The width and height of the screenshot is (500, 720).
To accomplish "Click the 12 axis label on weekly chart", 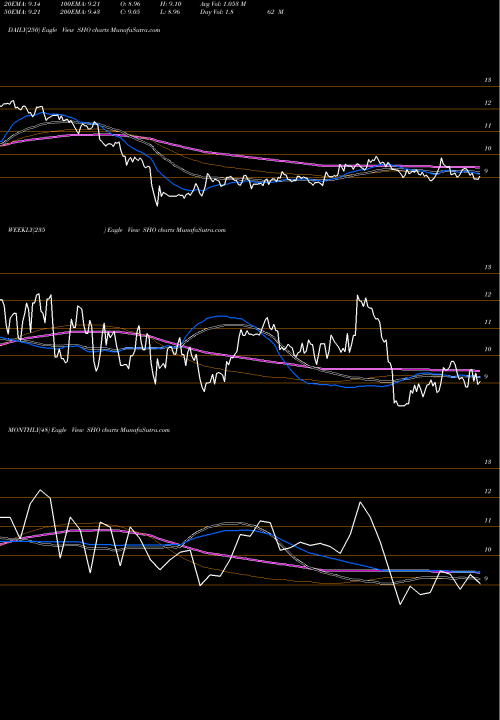I will [488, 294].
